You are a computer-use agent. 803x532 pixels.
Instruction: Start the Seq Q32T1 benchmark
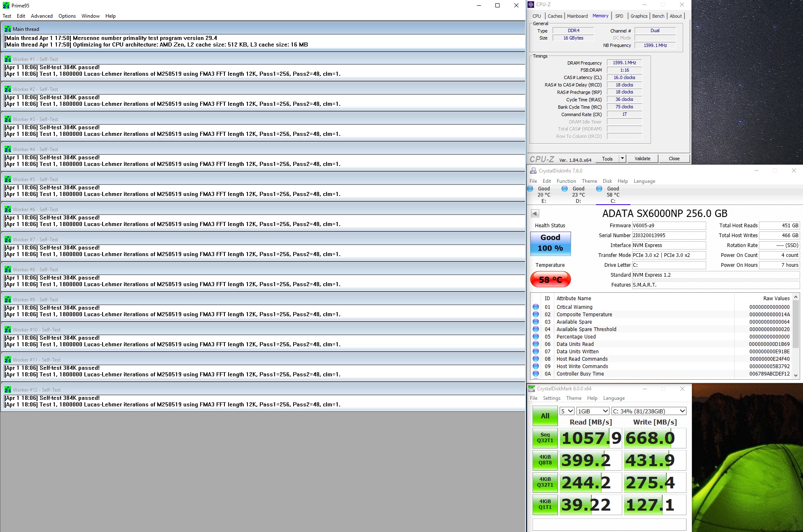tap(545, 438)
